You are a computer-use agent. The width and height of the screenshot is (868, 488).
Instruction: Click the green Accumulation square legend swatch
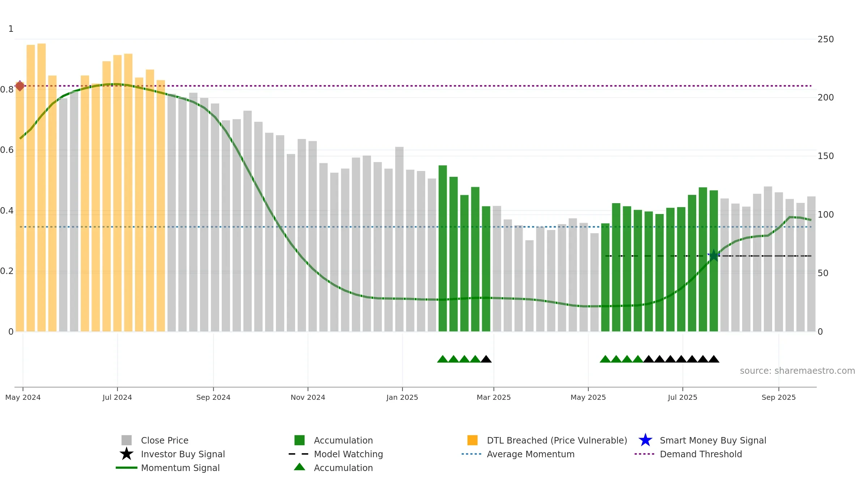[x=299, y=440]
